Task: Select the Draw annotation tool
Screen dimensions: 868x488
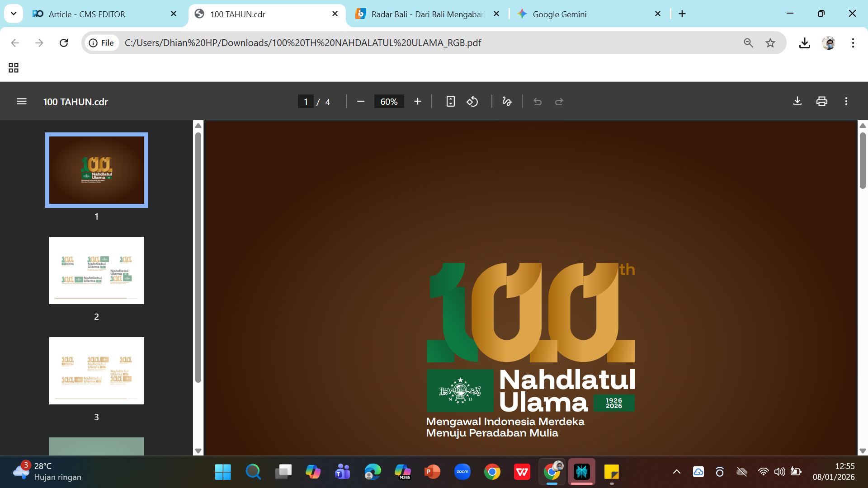Action: pyautogui.click(x=507, y=102)
